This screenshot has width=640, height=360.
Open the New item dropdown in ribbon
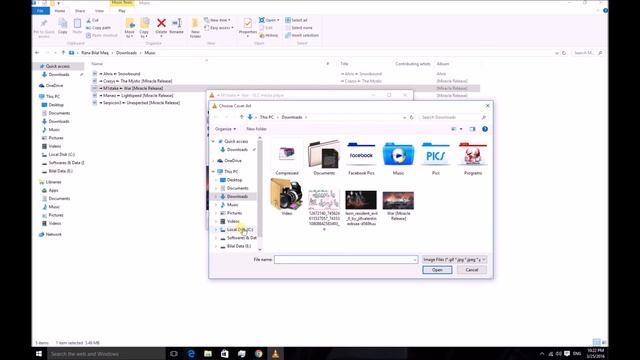(x=218, y=20)
